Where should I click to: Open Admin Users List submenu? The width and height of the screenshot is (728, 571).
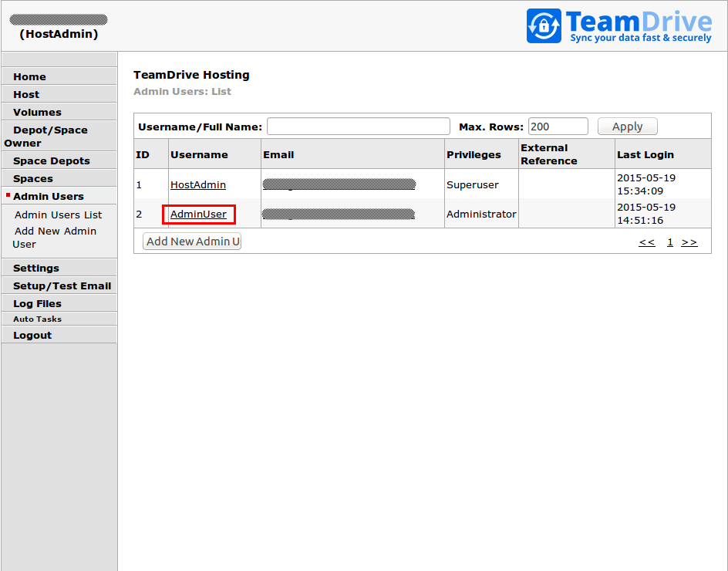point(58,215)
